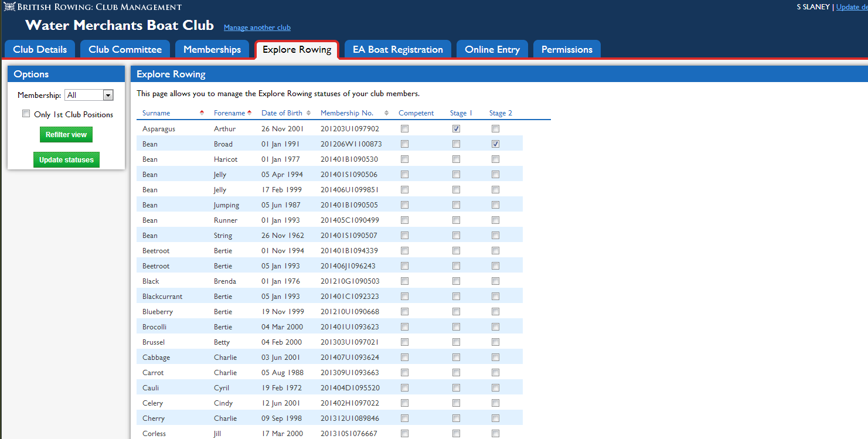This screenshot has height=439, width=868.
Task: Click the Update statuses button
Action: point(66,159)
